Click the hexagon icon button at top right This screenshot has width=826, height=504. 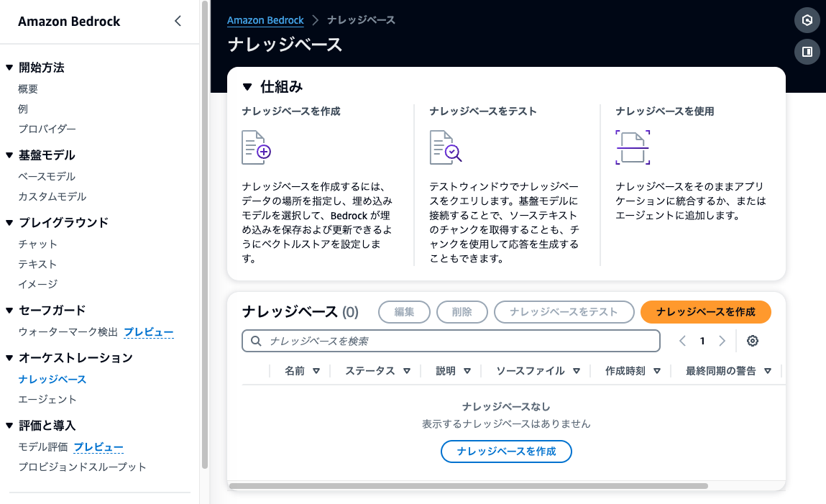(x=807, y=20)
